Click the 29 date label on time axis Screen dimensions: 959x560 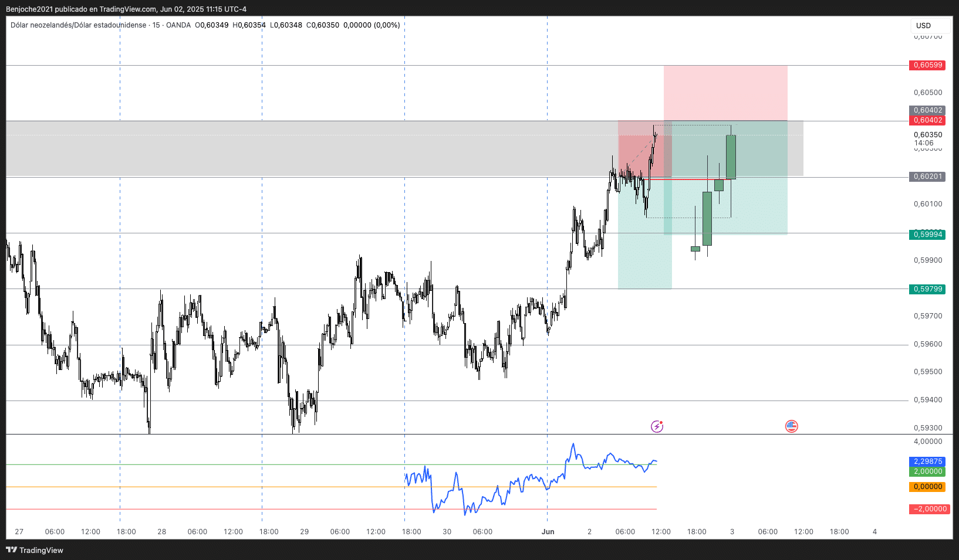[304, 532]
